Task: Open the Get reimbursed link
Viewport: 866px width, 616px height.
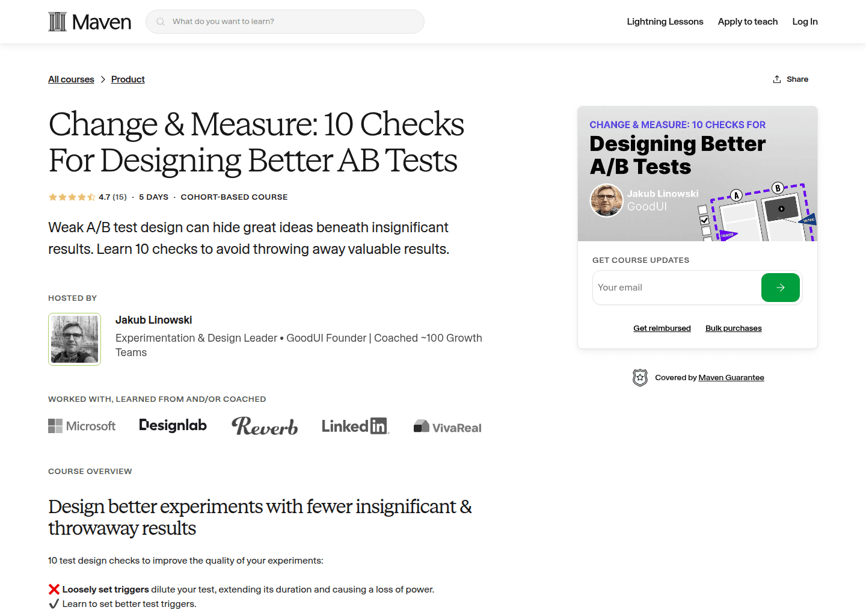Action: pos(662,328)
